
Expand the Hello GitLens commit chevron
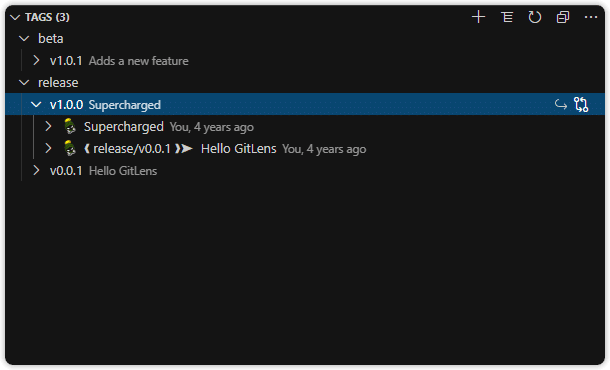(x=48, y=148)
